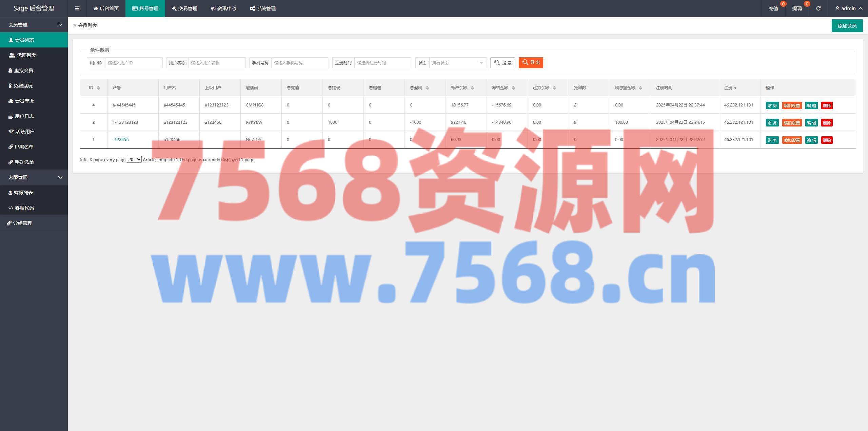This screenshot has height=431, width=868.
Task: Open 充值 recharge notifications
Action: [773, 8]
